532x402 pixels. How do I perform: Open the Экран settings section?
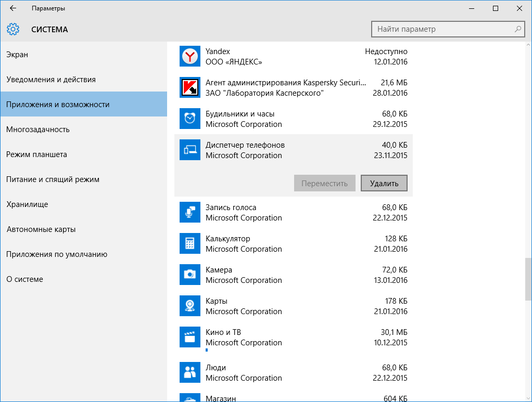tap(84, 55)
